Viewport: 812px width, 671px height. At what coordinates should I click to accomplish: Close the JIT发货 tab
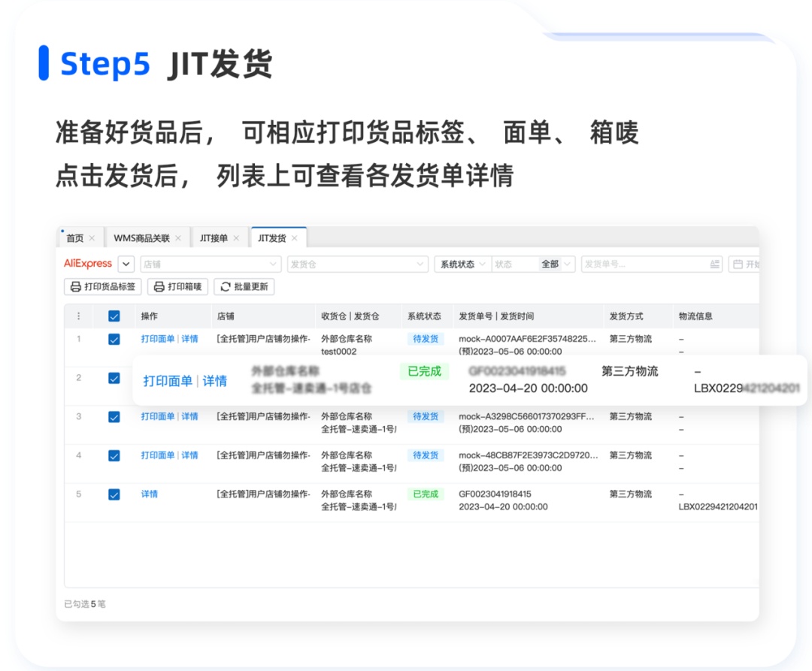(x=295, y=238)
